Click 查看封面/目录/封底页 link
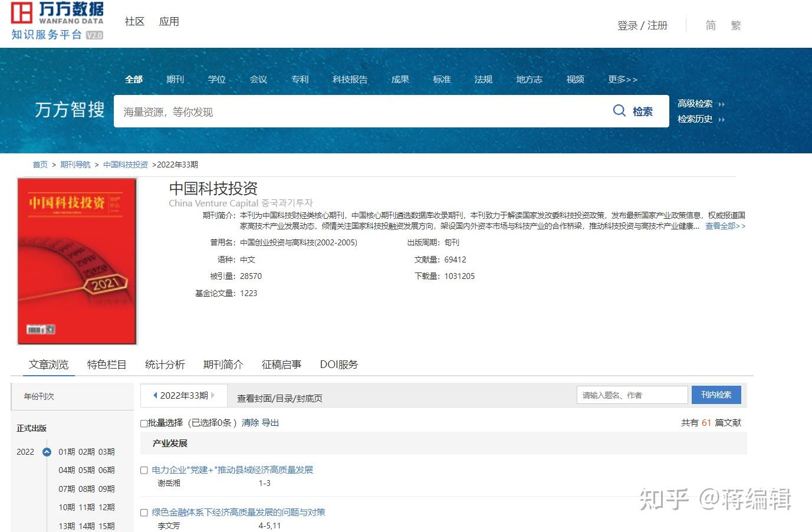 (280, 399)
